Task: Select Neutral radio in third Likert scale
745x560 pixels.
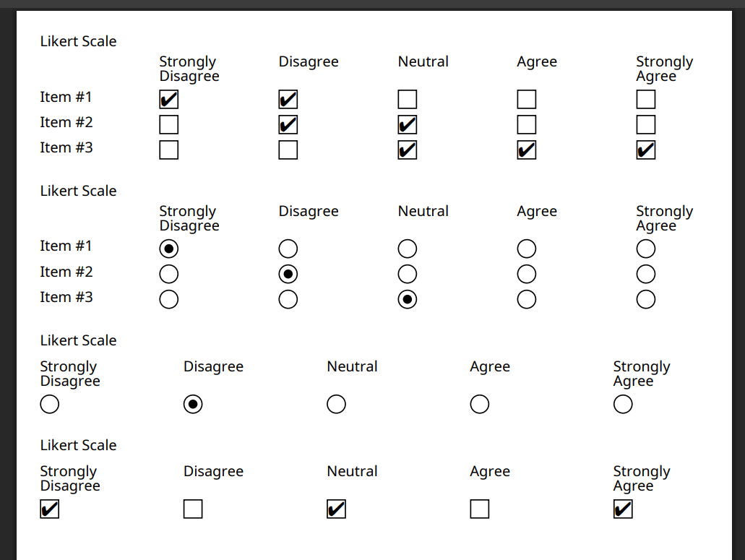Action: pyautogui.click(x=336, y=404)
